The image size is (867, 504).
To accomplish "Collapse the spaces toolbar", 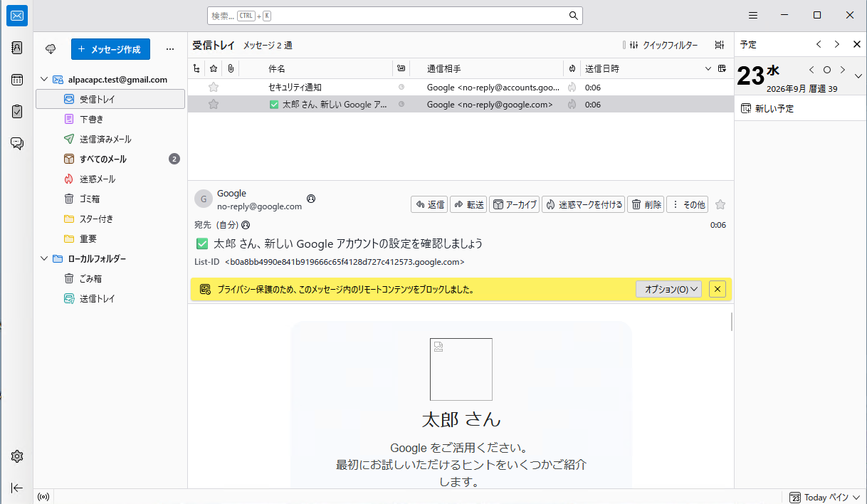I will pos(17,488).
